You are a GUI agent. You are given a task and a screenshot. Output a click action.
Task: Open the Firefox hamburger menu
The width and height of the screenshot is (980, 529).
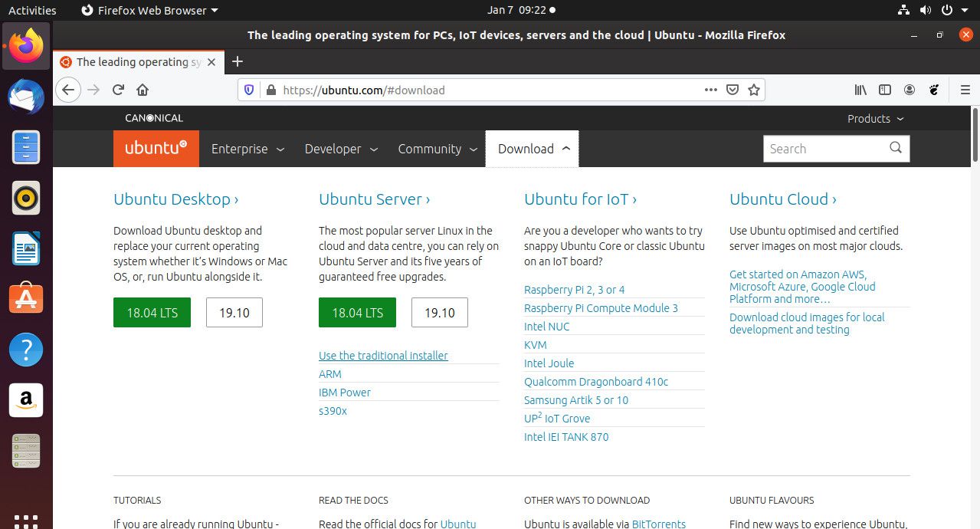pyautogui.click(x=965, y=90)
